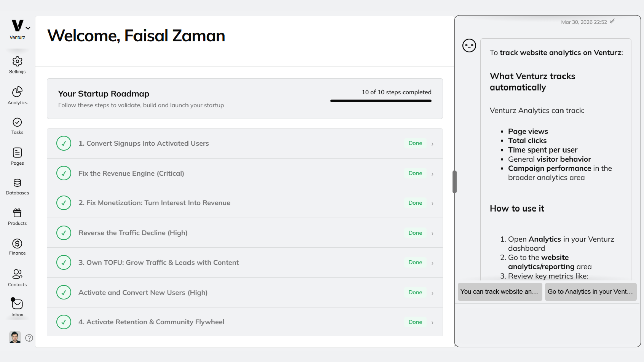The image size is (644, 362).
Task: Click the help question mark icon
Action: click(x=29, y=338)
